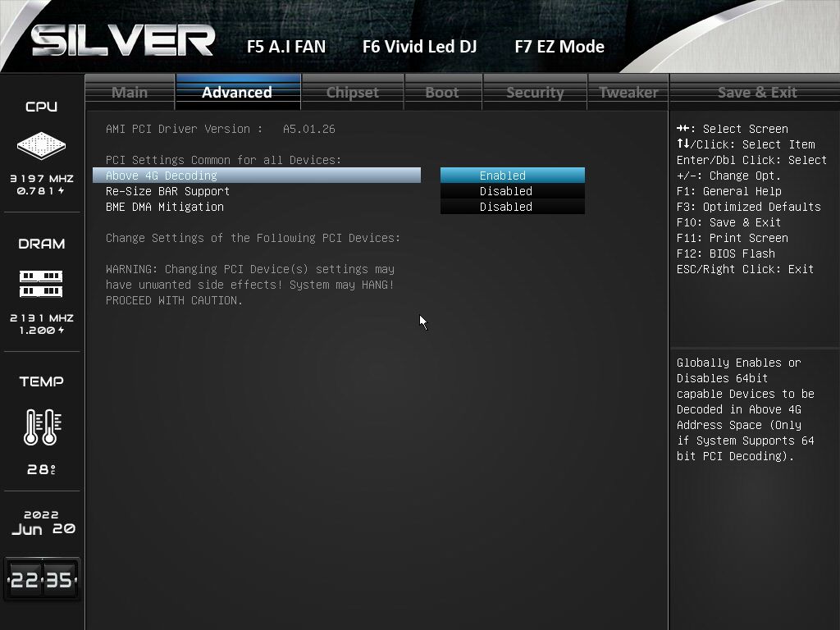Viewport: 840px width, 630px height.
Task: Click the F1: General Help hint
Action: pos(729,190)
